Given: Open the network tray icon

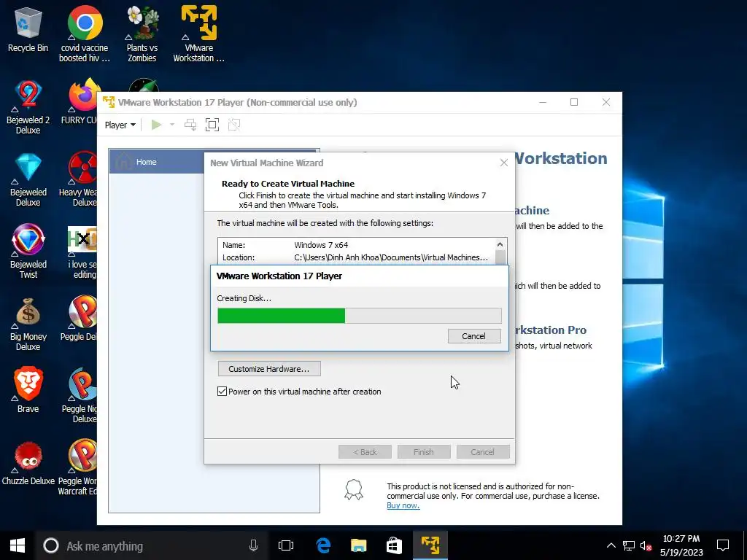Looking at the screenshot, I should point(628,545).
